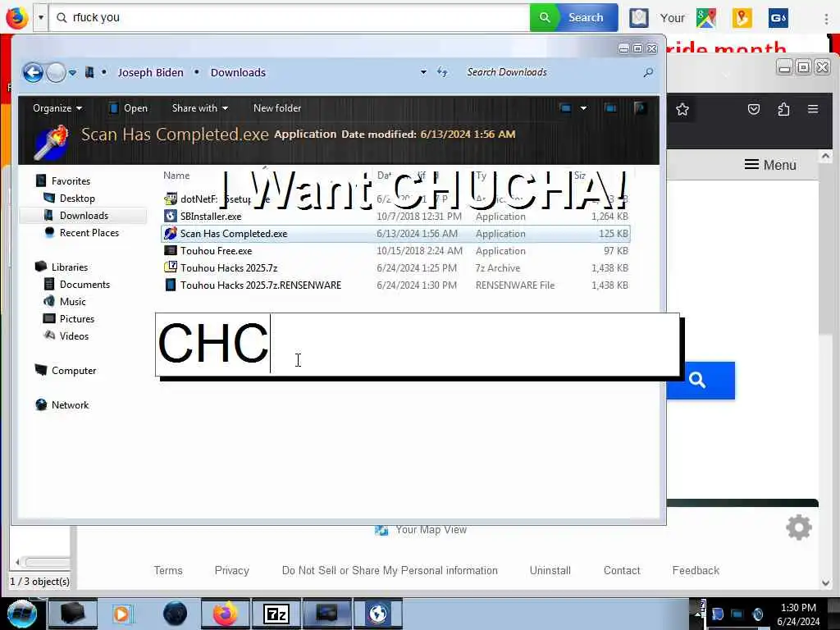Open the Uninstall footer link

pyautogui.click(x=550, y=571)
